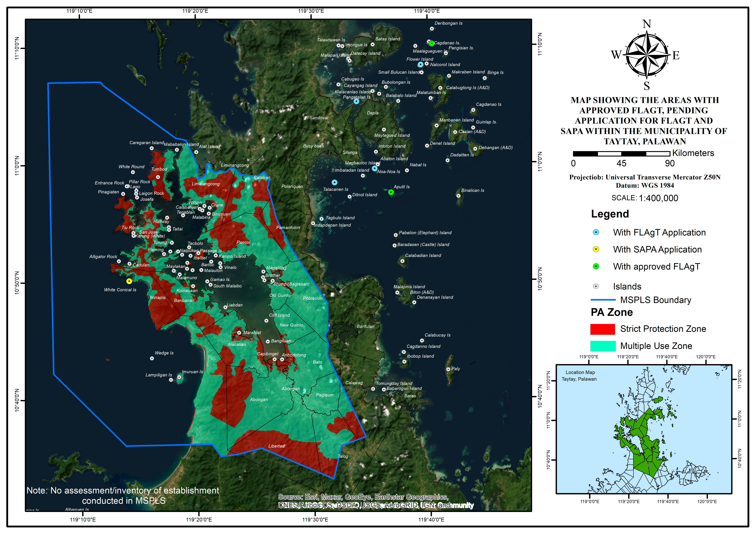Click the marker at Pabelion (Elephant) Island
This screenshot has width=756, height=535.
396,235
